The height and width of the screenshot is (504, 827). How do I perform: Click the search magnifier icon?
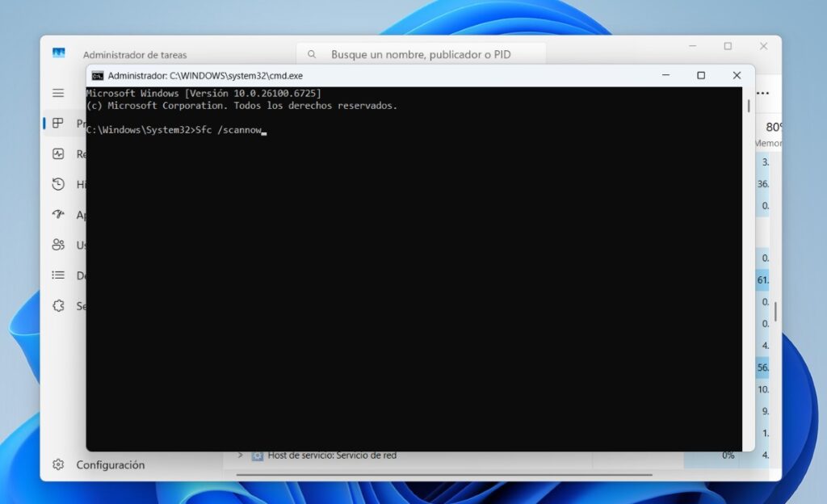click(312, 53)
